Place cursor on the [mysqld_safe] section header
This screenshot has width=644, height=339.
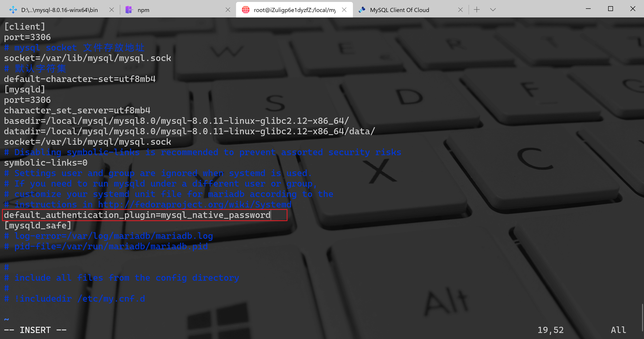(37, 226)
